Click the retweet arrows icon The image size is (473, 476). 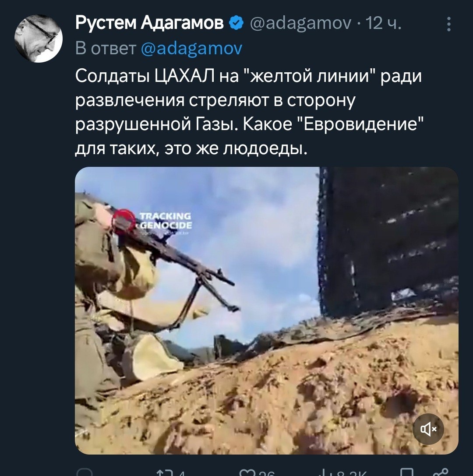click(164, 473)
